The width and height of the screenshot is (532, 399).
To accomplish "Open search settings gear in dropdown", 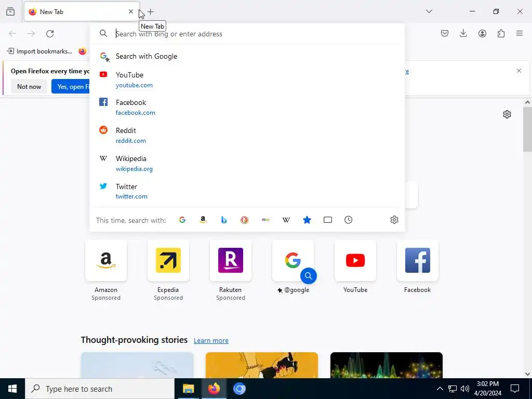I will click(394, 220).
